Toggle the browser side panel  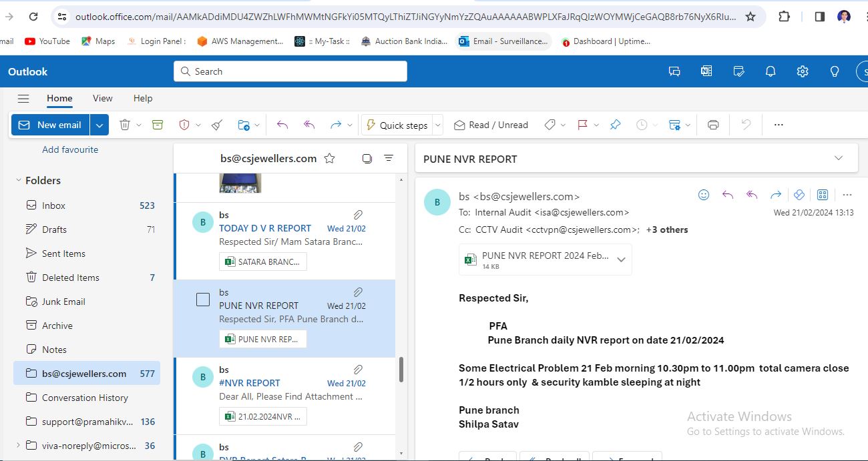(820, 17)
